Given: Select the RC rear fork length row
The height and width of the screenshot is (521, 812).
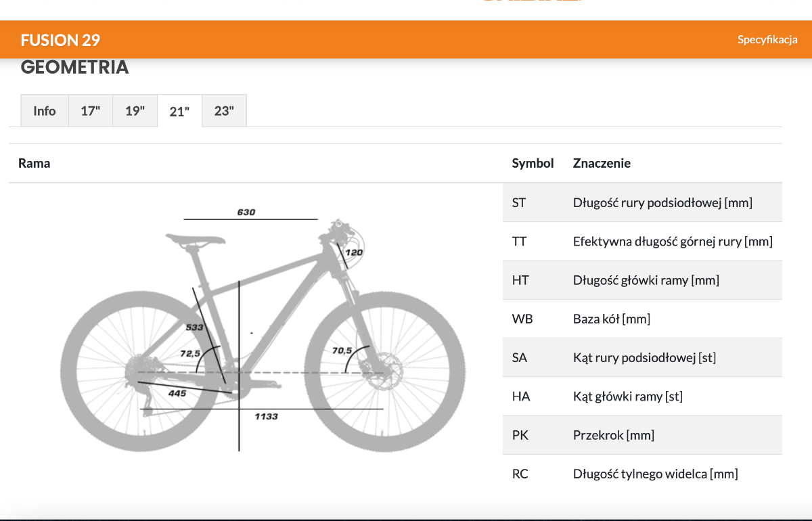Looking at the screenshot, I should (641, 474).
